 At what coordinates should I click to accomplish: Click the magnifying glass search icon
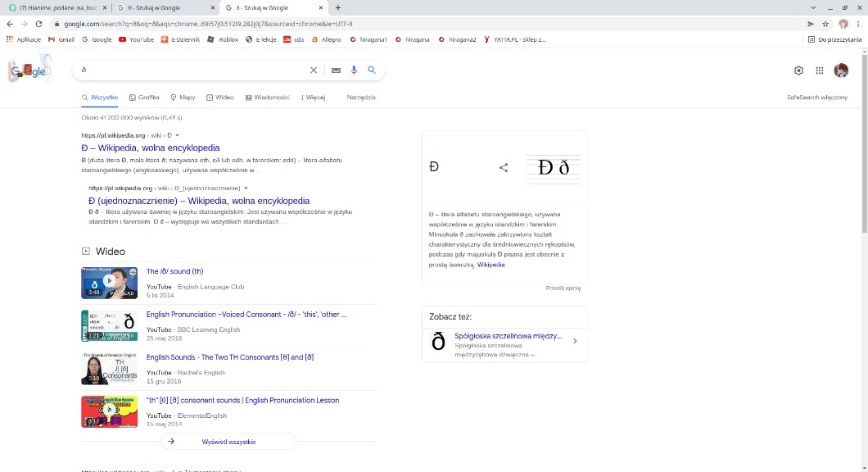coord(372,70)
